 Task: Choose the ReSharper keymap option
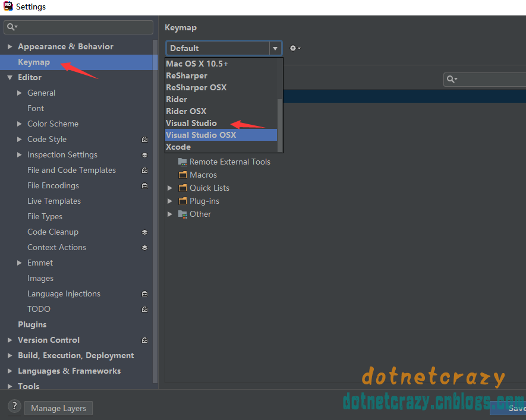coord(222,76)
